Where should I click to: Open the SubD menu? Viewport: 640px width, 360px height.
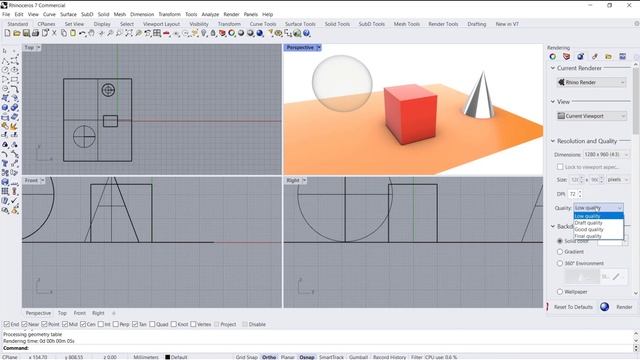[87, 14]
